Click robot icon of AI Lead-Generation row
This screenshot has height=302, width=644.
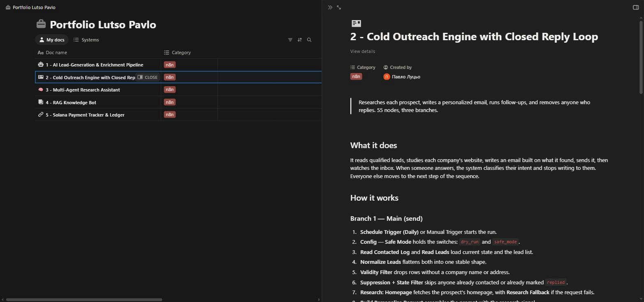tap(41, 64)
